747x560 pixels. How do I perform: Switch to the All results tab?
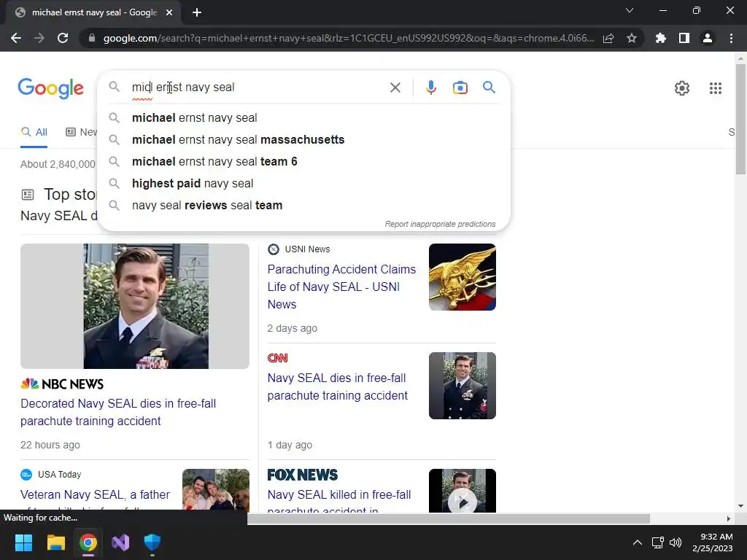34,132
